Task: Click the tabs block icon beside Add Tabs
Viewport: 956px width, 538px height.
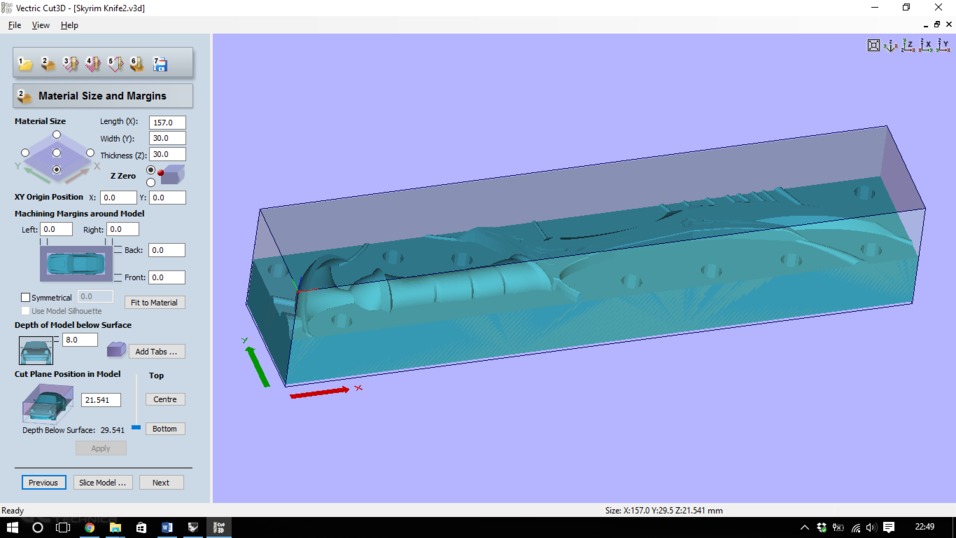Action: coord(116,350)
